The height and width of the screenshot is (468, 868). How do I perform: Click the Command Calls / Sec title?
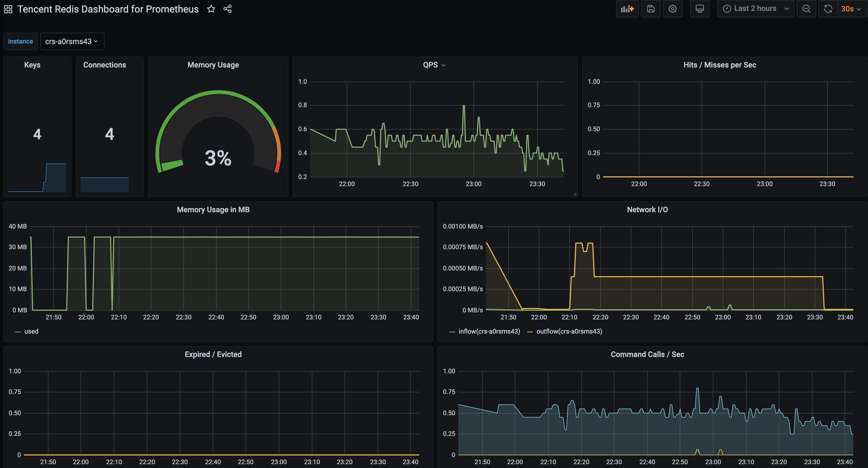[647, 355]
